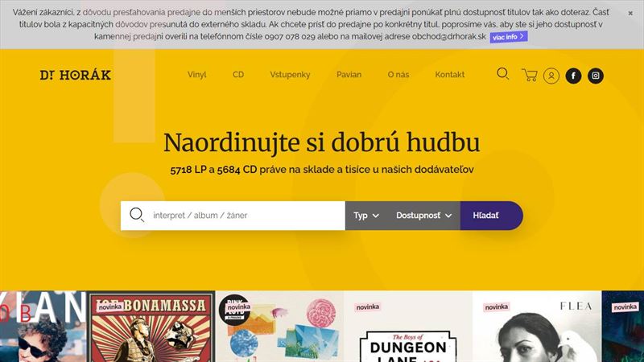Click the Hľadať search button

(x=492, y=216)
